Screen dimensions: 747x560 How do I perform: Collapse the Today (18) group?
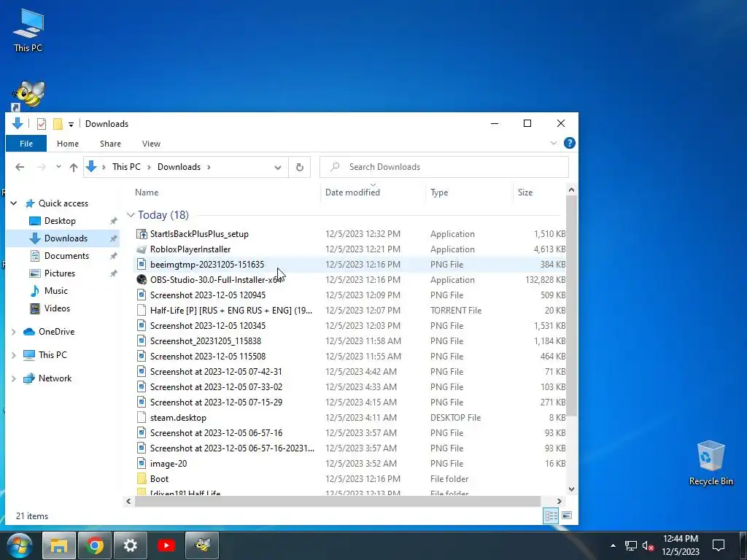pos(131,215)
